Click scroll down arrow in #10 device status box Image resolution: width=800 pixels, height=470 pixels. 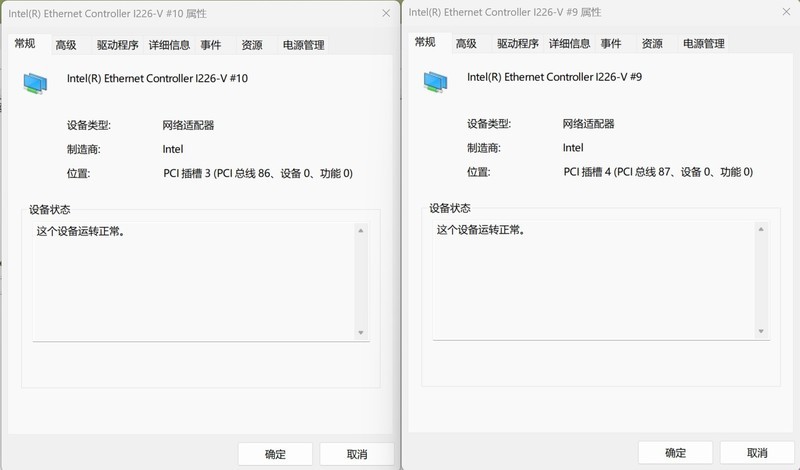tap(361, 333)
